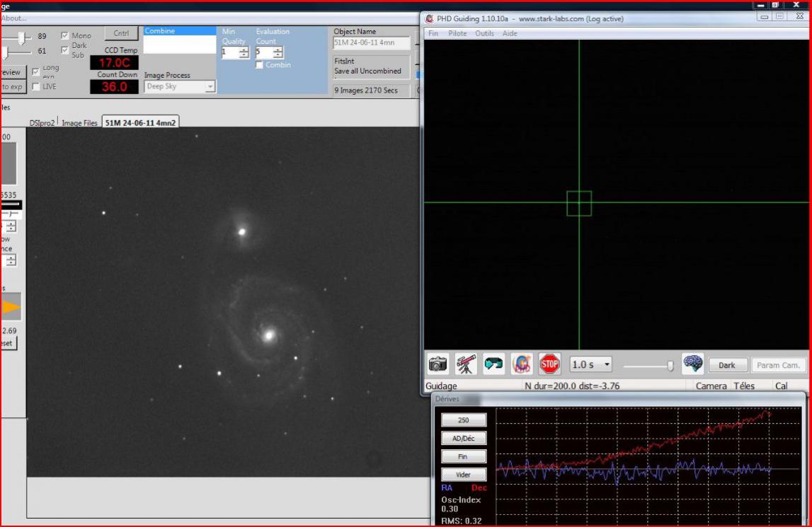
Task: Toggle the Mono checkbox
Action: tap(65, 35)
